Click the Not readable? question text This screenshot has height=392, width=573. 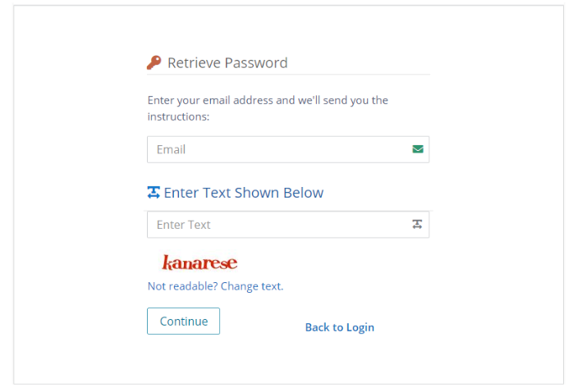182,286
